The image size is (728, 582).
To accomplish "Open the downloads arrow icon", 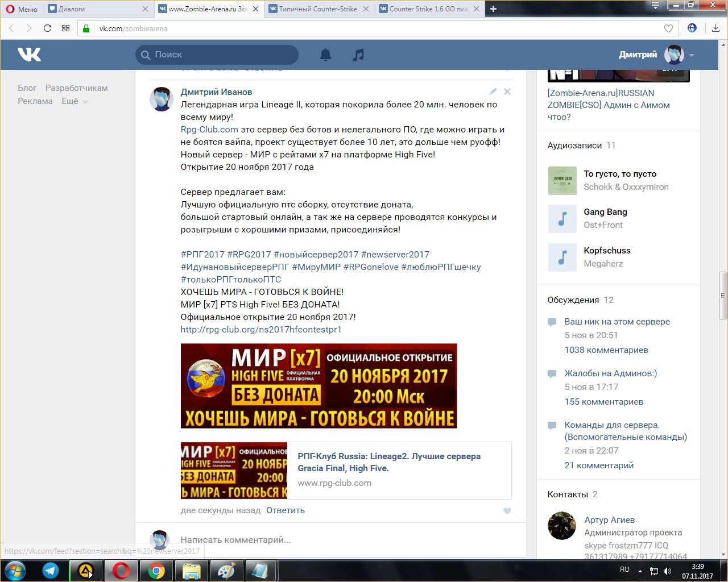I will 715,28.
